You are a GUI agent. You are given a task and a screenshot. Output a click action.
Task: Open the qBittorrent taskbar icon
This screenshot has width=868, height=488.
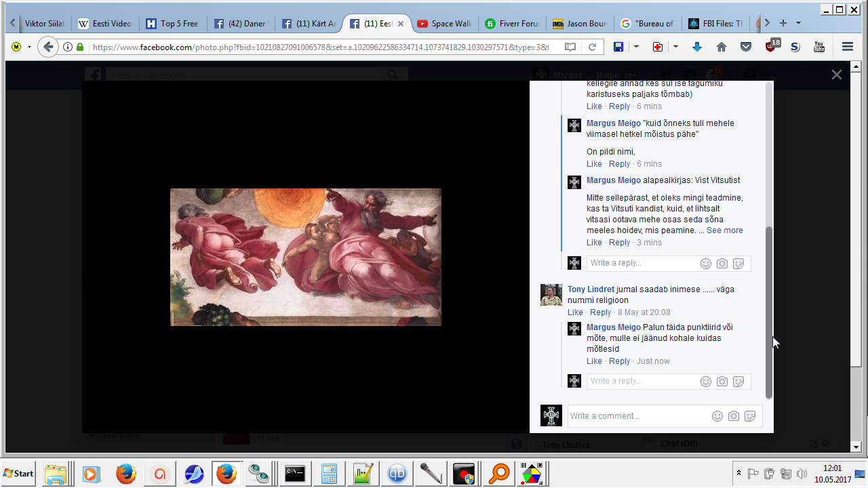click(397, 473)
